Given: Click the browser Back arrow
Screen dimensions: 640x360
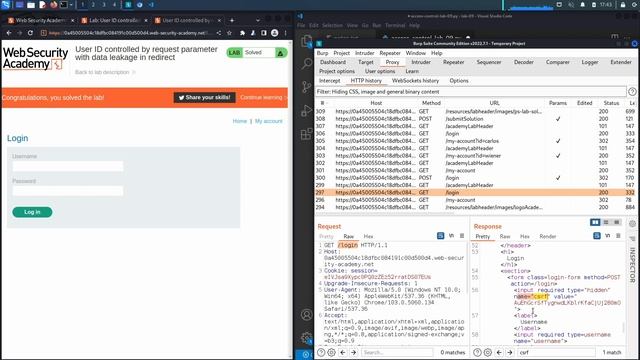Looking at the screenshot, I should click(9, 33).
